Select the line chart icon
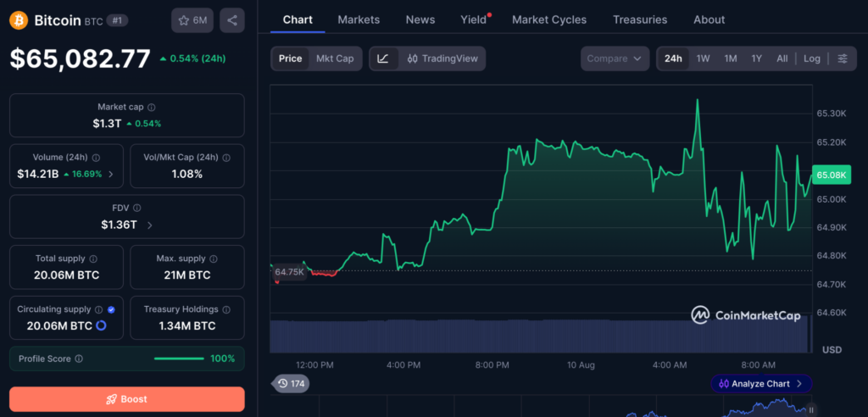The height and width of the screenshot is (417, 868). click(x=384, y=58)
